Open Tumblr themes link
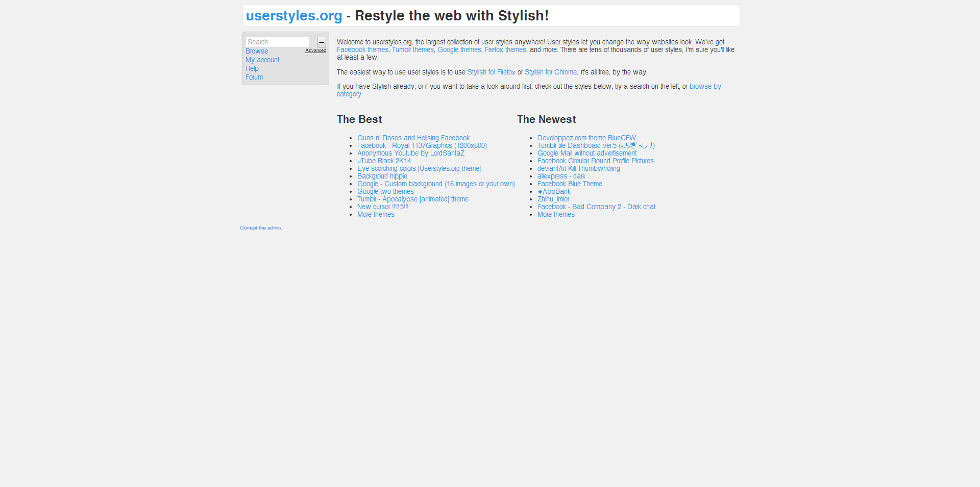Screen dimensions: 980x487 click(x=413, y=49)
